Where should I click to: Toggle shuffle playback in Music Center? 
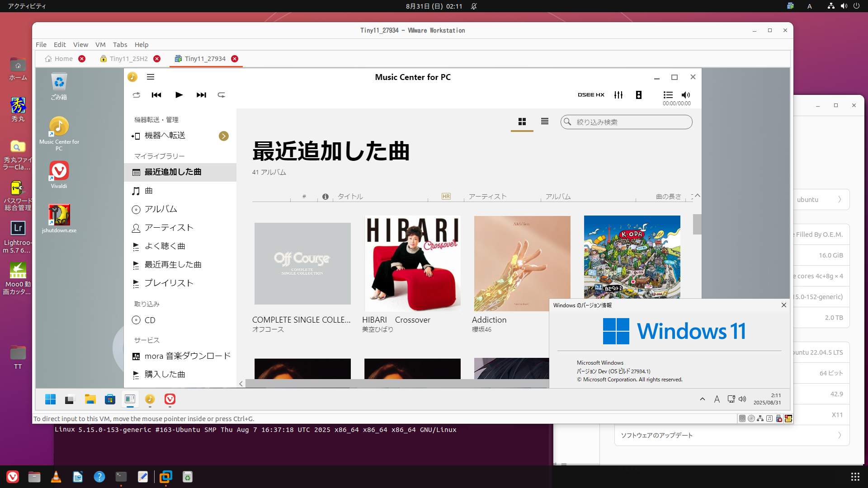click(x=136, y=95)
